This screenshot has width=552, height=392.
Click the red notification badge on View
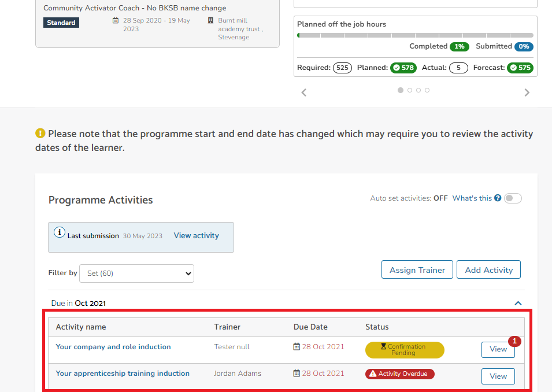coord(514,341)
